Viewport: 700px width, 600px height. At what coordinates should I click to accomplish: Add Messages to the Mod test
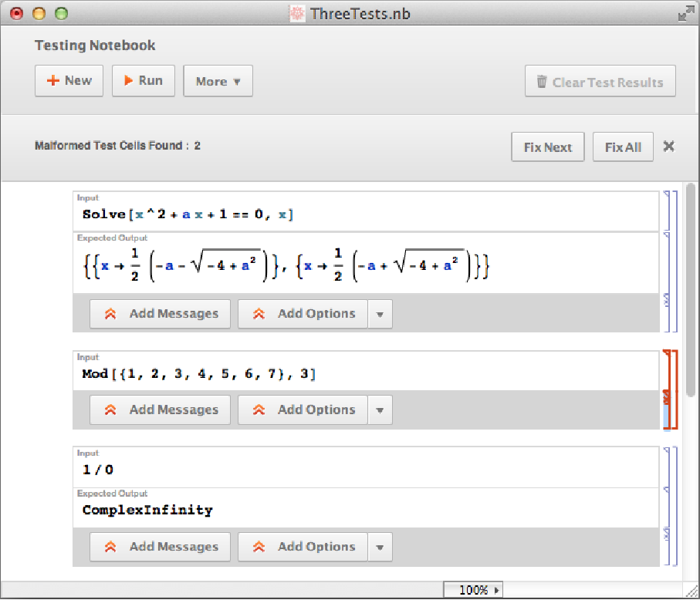[x=160, y=410]
